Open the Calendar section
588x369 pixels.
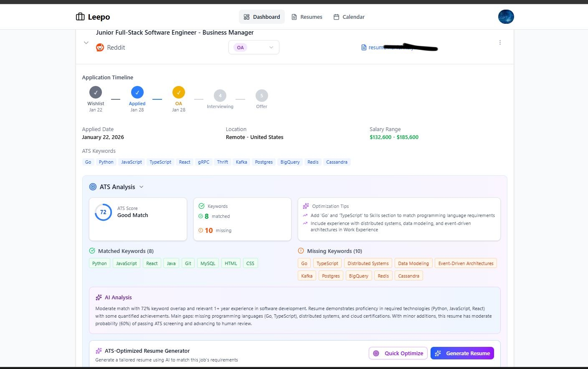point(349,17)
